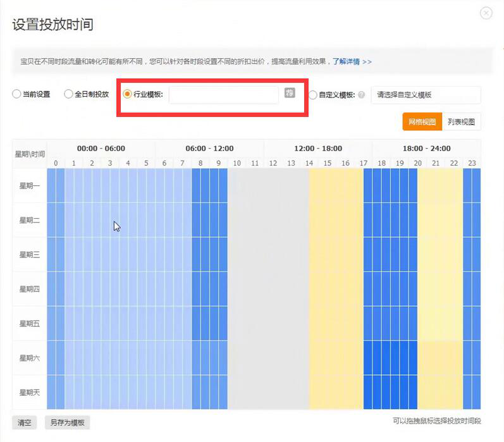This screenshot has width=504, height=442.
Task: Select the 当前设置 radio option
Action: pyautogui.click(x=16, y=94)
